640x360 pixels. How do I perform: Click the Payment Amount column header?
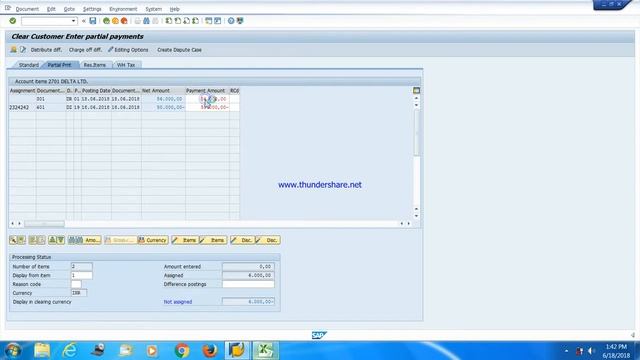click(207, 91)
